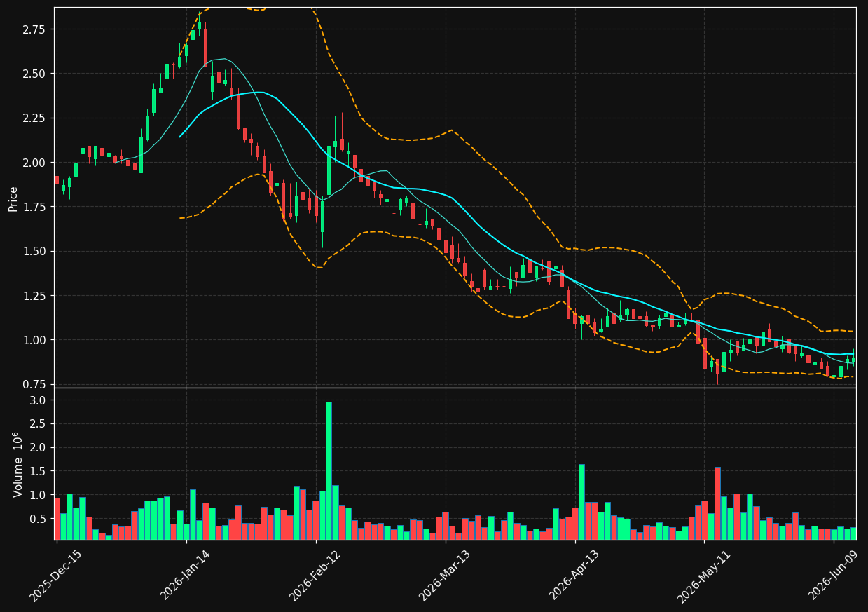Click the red volume bar peaking above 1.5 in May

pyautogui.click(x=717, y=503)
